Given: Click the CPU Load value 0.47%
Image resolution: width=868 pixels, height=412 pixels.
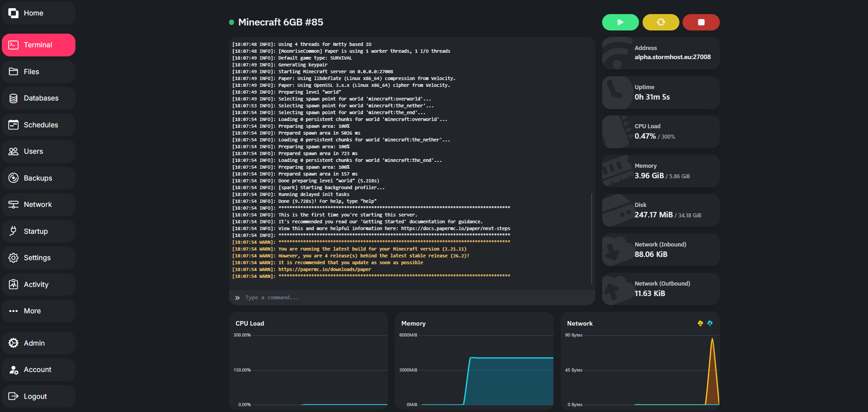Looking at the screenshot, I should [645, 136].
